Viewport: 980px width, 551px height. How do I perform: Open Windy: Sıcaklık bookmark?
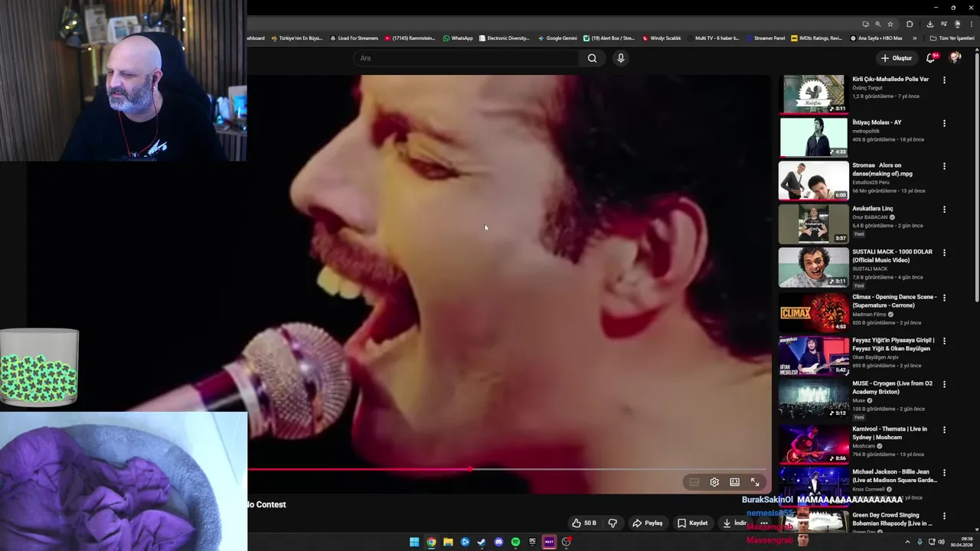pyautogui.click(x=661, y=38)
